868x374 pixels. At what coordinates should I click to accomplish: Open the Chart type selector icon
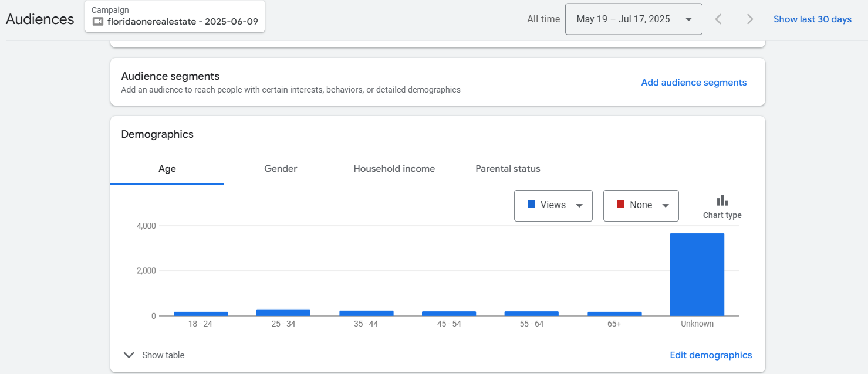point(722,200)
